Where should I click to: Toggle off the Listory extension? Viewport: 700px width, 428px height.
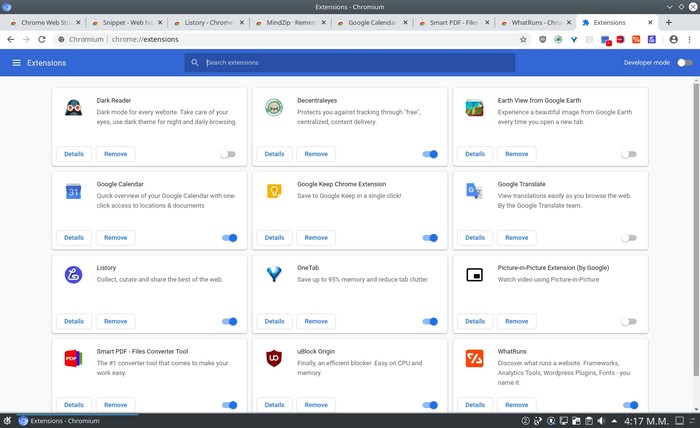pos(229,321)
